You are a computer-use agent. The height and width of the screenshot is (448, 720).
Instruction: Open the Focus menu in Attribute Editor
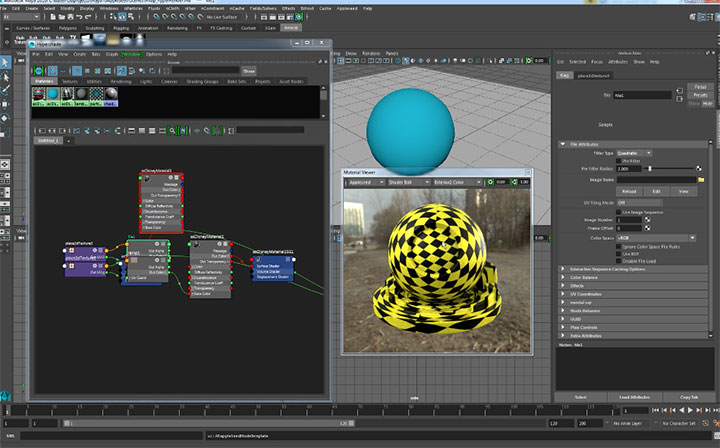pos(597,62)
